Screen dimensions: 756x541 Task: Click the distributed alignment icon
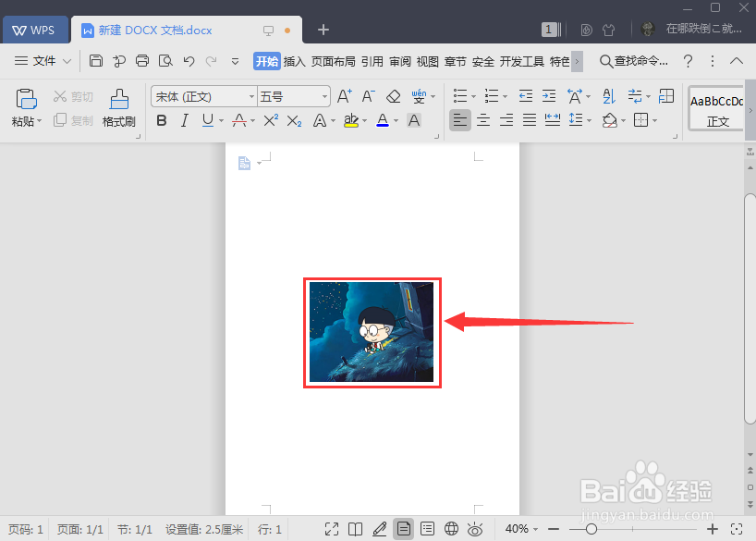(x=552, y=119)
